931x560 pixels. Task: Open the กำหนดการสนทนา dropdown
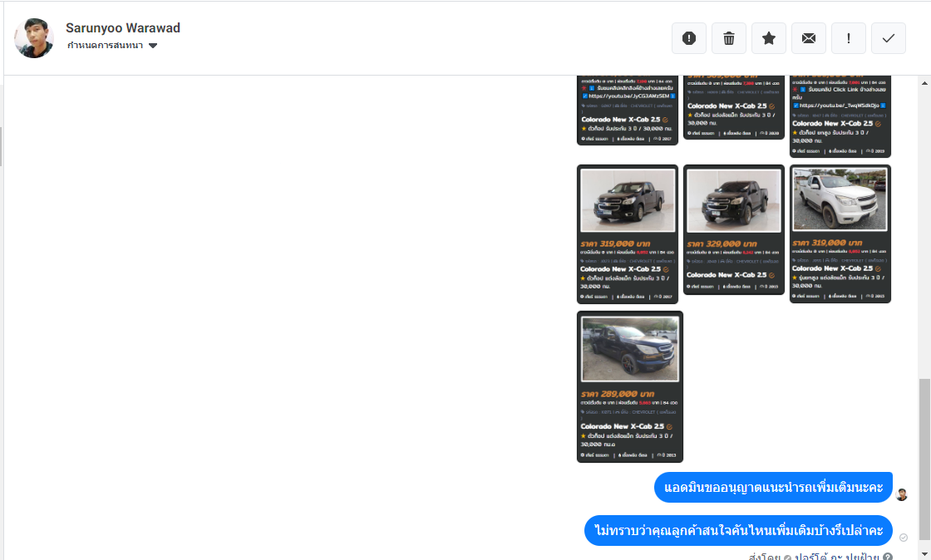[x=111, y=46]
